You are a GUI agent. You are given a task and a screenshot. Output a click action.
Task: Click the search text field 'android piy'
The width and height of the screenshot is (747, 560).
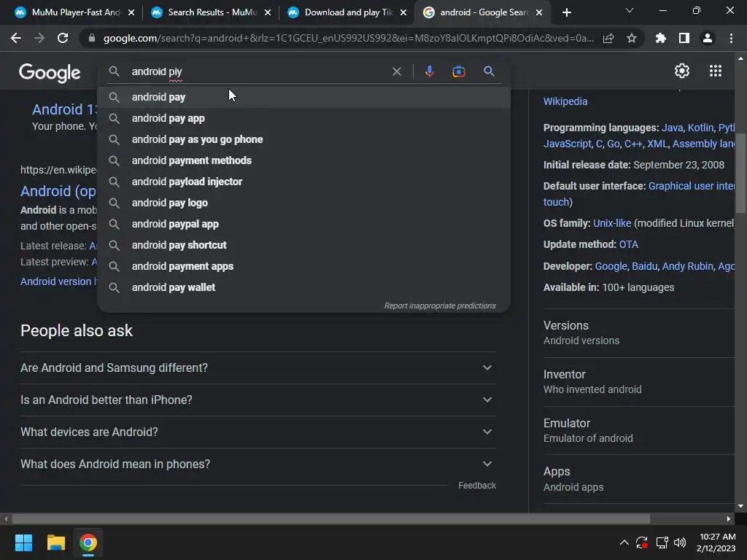click(x=258, y=71)
